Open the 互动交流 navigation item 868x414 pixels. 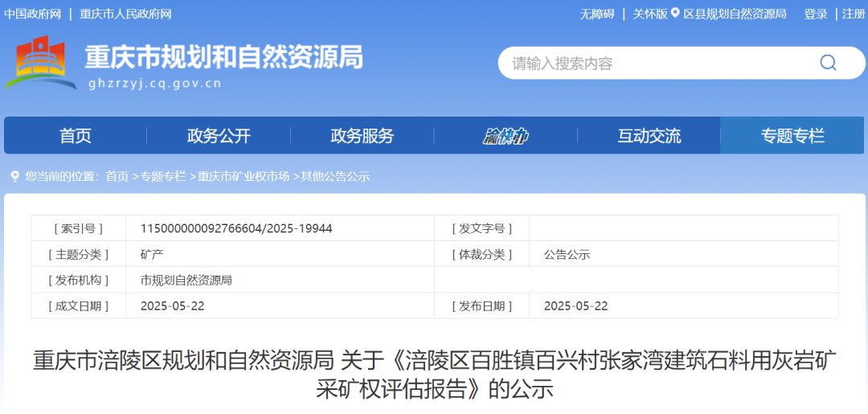(649, 136)
